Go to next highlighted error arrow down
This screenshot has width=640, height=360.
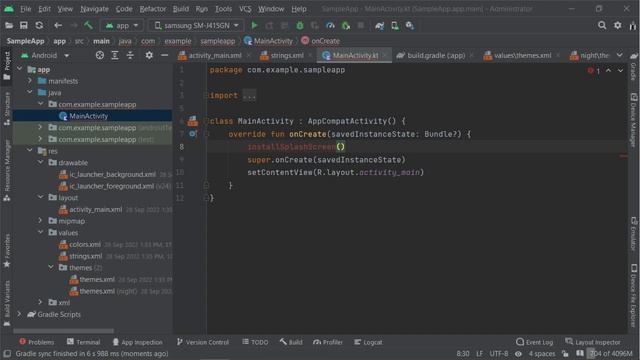coord(620,71)
